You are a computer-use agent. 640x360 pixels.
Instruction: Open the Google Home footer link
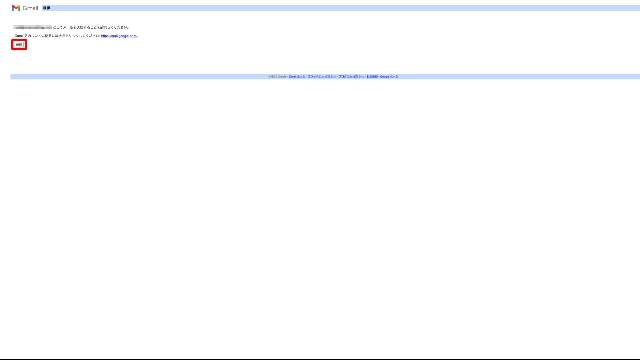point(389,76)
